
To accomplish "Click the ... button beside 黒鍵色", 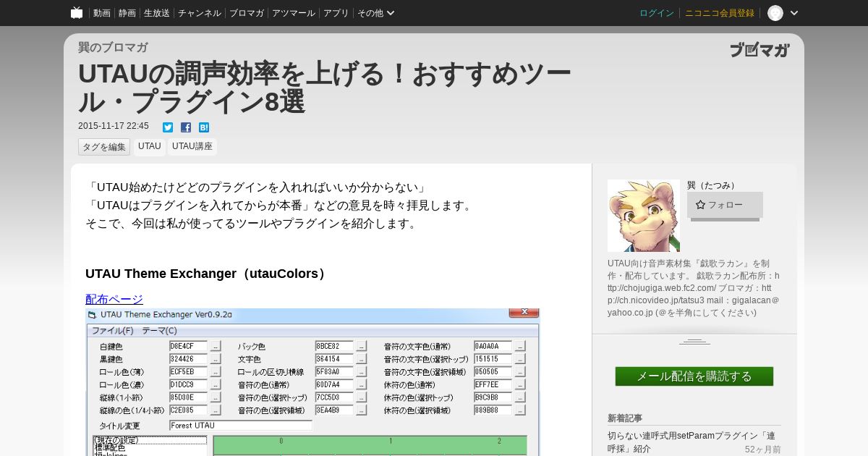I will click(216, 359).
